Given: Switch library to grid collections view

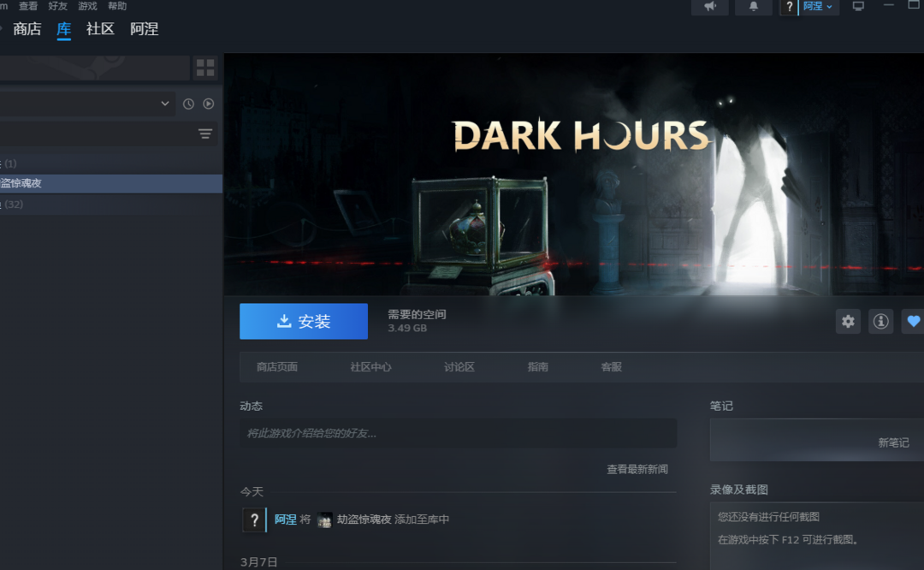Looking at the screenshot, I should tap(205, 68).
